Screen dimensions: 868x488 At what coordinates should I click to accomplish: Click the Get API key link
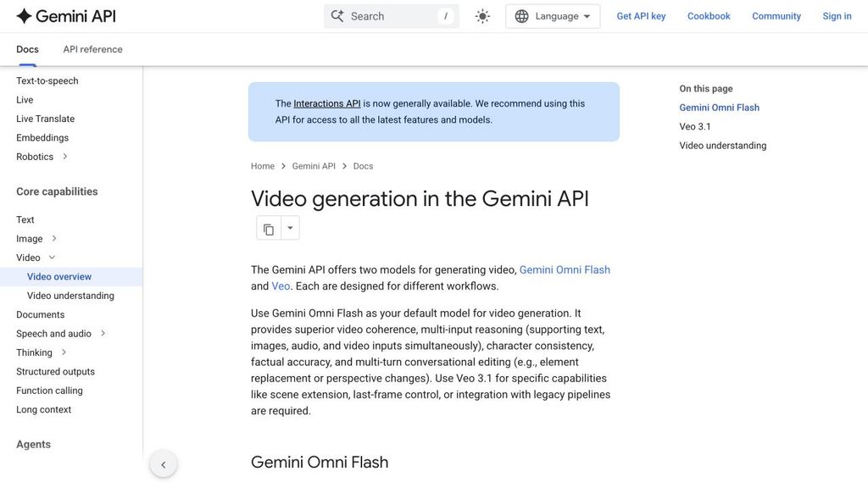(x=641, y=16)
